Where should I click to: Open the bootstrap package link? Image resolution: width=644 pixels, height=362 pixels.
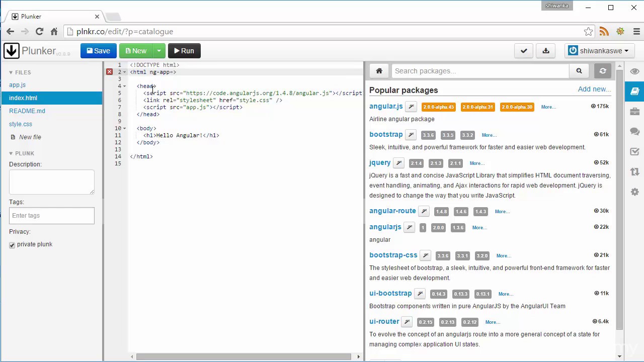pos(386,134)
